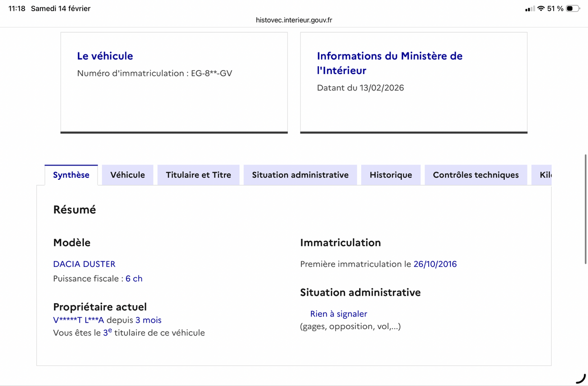Screen dimensions: 588x386
Task: Tap the cellular signal bars icon
Action: click(529, 9)
